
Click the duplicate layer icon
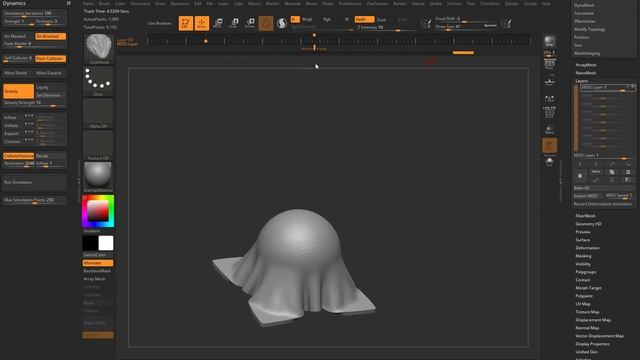(612, 172)
